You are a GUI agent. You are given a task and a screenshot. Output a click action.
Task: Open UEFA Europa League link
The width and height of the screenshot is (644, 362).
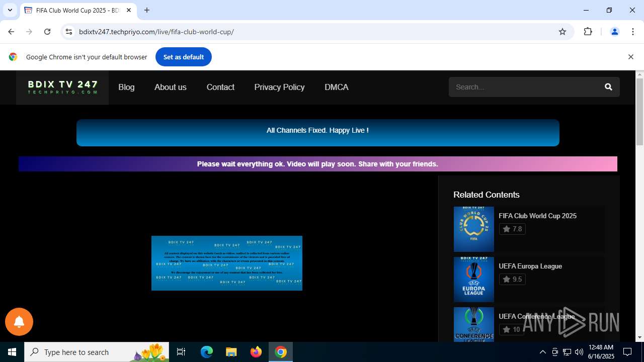(x=530, y=266)
